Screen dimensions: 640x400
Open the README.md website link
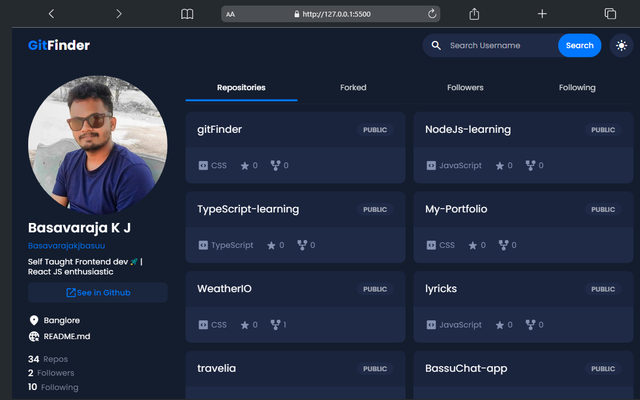coord(67,336)
